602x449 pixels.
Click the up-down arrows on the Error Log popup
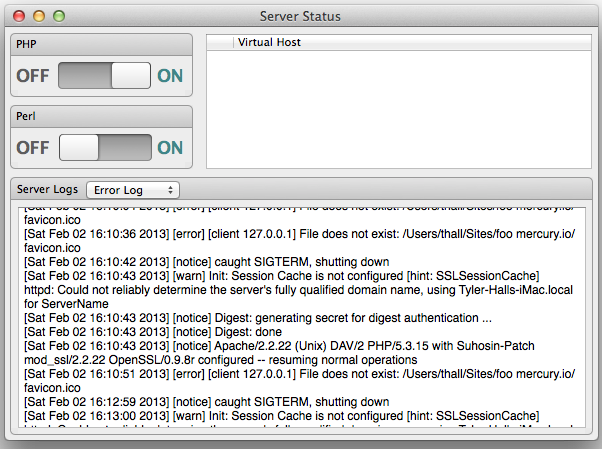point(170,190)
